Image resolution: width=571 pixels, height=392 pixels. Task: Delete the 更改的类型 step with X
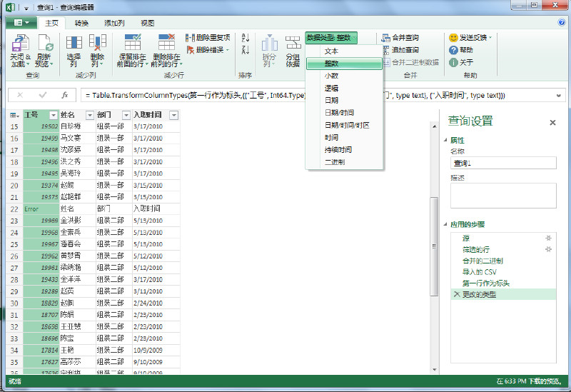click(x=456, y=294)
